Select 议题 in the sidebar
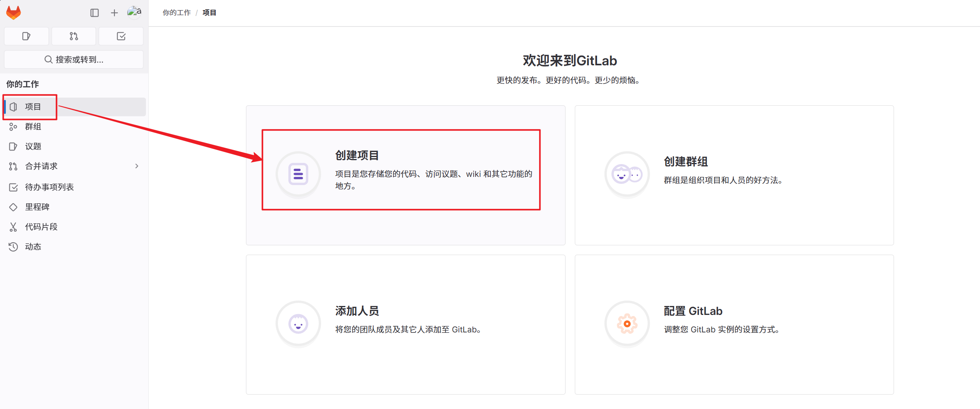This screenshot has height=409, width=980. tap(75, 147)
